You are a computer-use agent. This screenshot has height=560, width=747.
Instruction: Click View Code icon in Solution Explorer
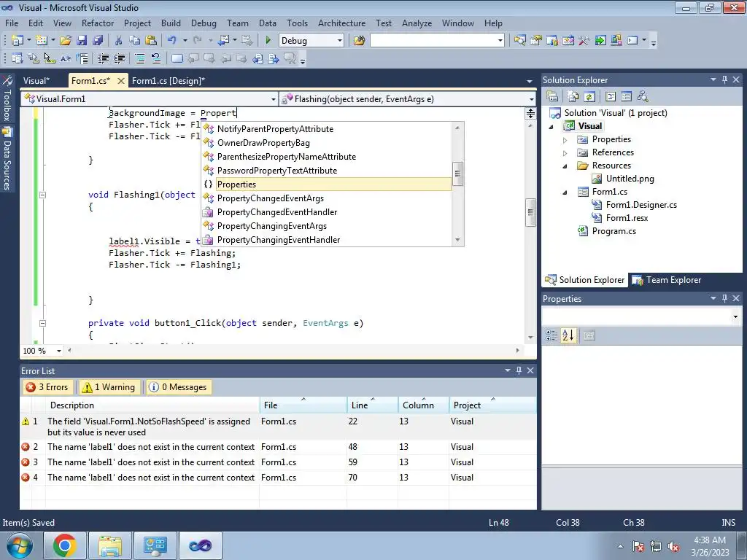pyautogui.click(x=611, y=97)
